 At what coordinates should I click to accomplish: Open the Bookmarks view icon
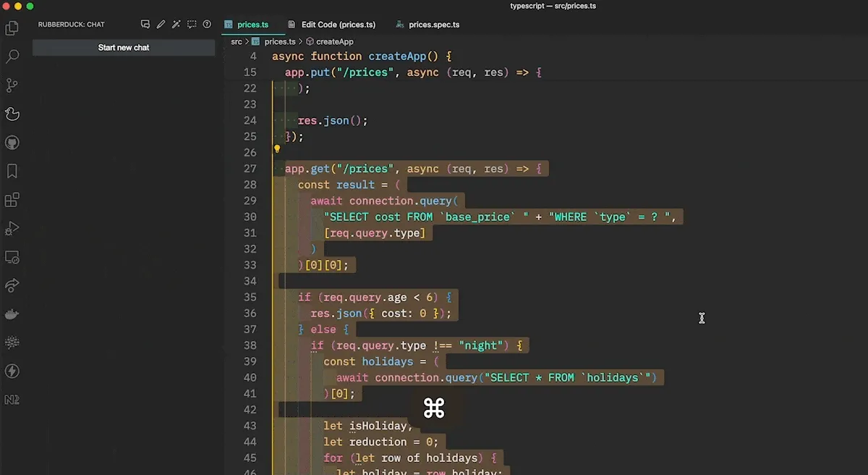(x=12, y=171)
